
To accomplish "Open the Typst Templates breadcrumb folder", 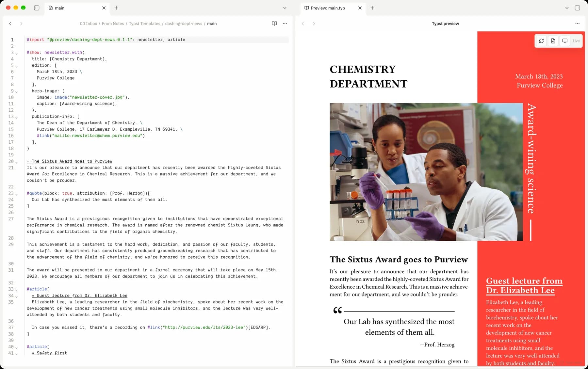I will [x=144, y=24].
